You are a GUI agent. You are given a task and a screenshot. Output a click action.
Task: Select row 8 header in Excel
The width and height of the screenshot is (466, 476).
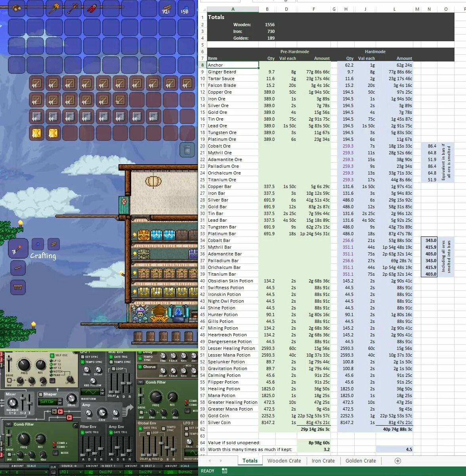[202, 65]
